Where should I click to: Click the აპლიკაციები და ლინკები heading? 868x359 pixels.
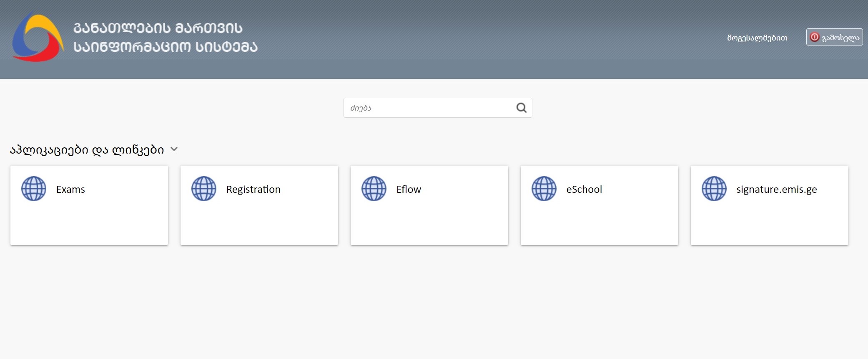(x=87, y=149)
